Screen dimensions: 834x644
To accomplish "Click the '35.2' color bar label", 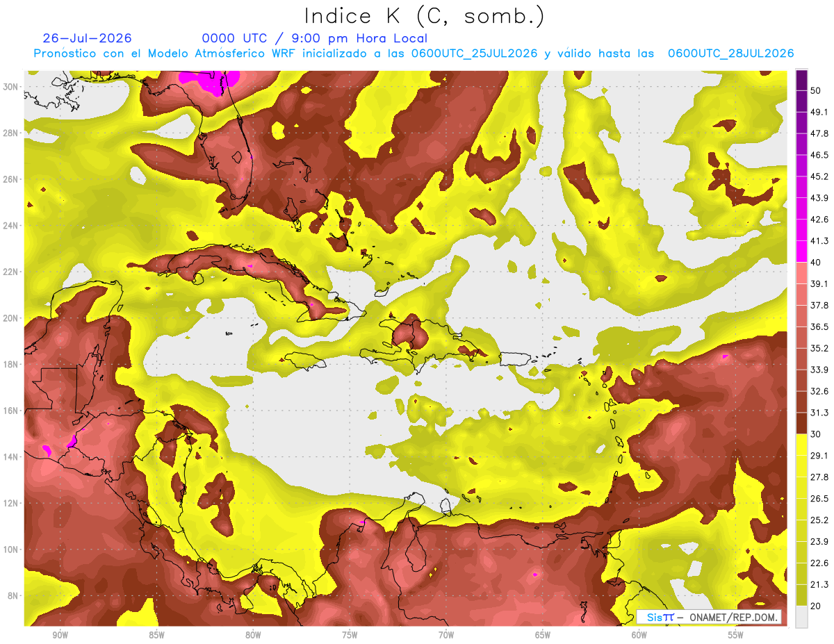I will 819,348.
